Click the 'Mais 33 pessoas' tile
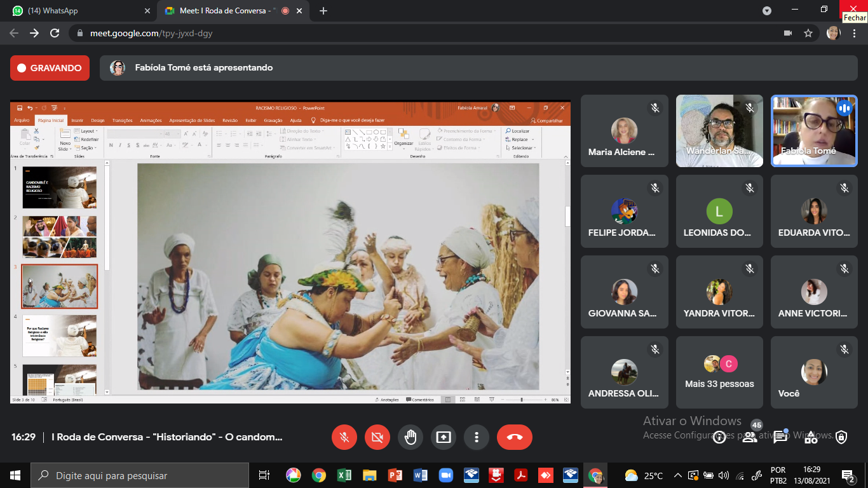 click(x=719, y=372)
